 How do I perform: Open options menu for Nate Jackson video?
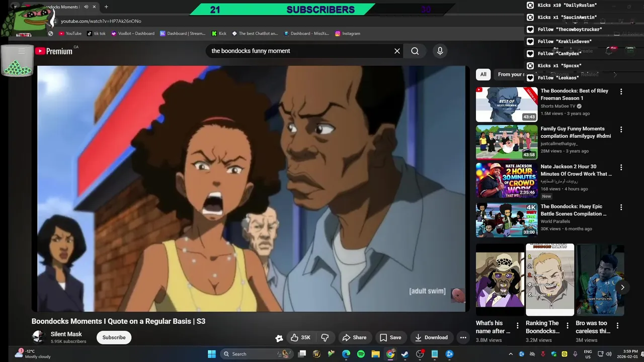[621, 167]
